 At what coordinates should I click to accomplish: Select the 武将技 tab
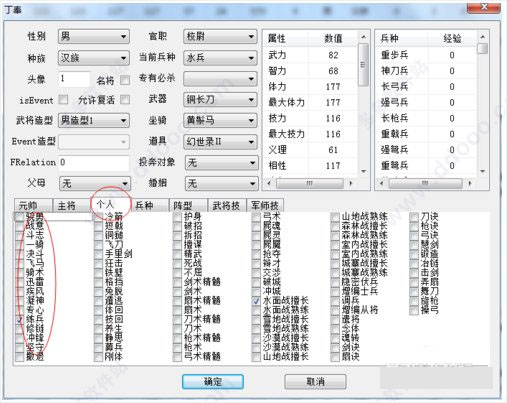[227, 205]
